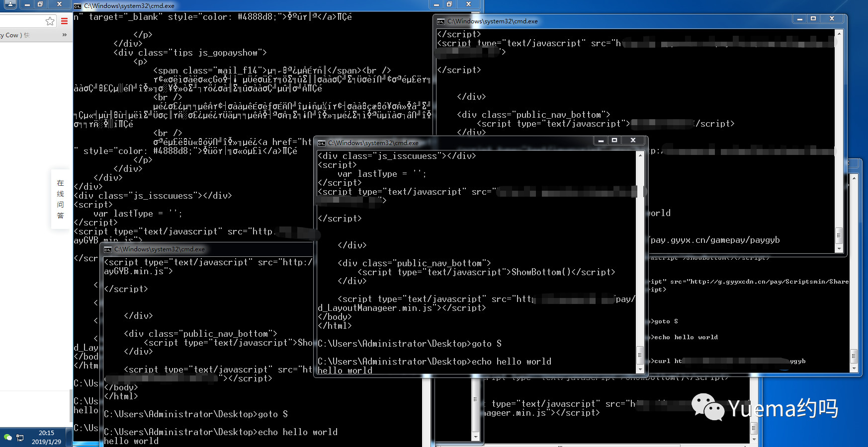Open the system menu icon of the top-right cmd window
The height and width of the screenshot is (447, 868).
tap(441, 21)
